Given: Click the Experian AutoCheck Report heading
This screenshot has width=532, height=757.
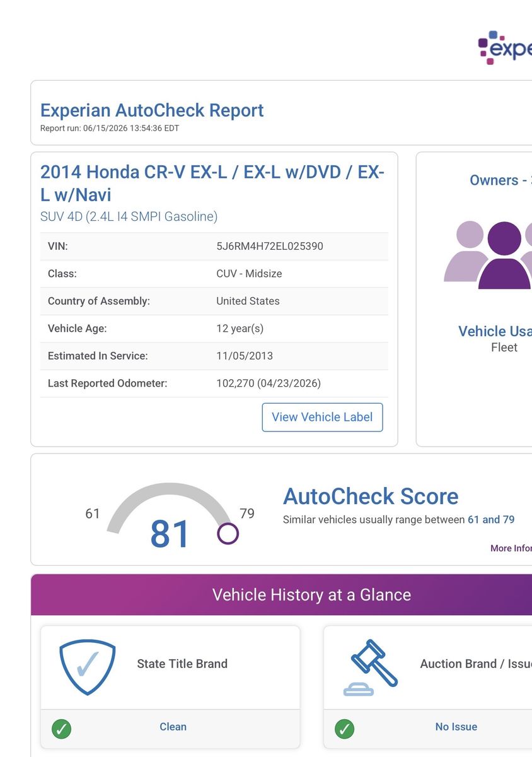Looking at the screenshot, I should point(152,110).
